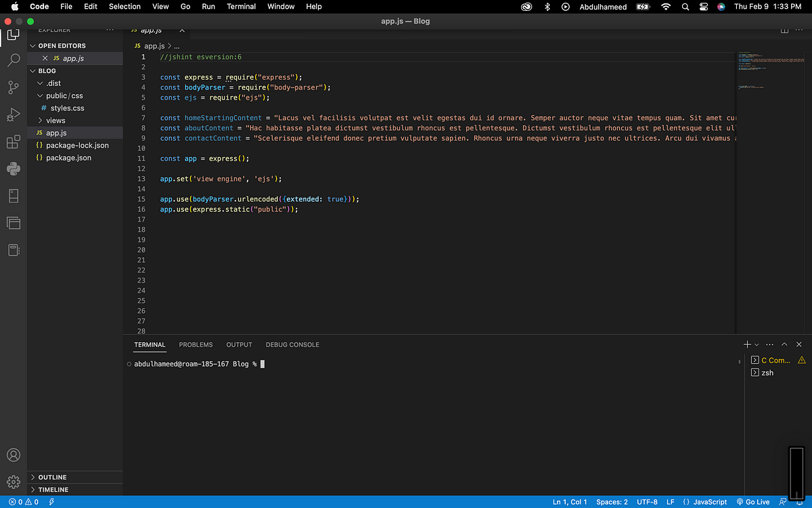
Task: Open the Terminal menu in menu bar
Action: [x=241, y=7]
